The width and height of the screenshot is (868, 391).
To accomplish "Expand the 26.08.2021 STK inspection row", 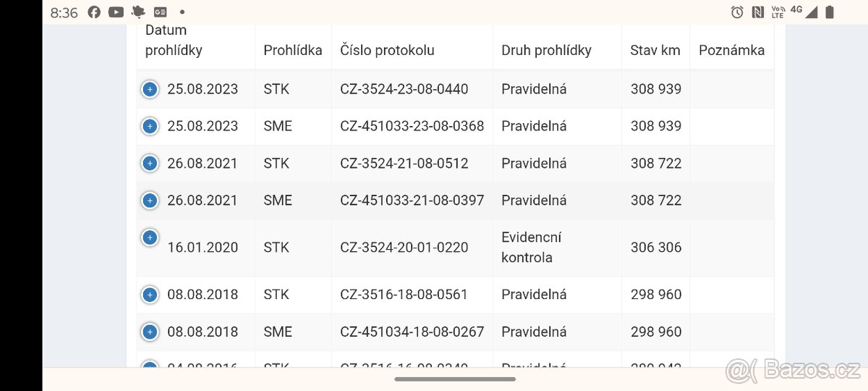I will coord(150,163).
